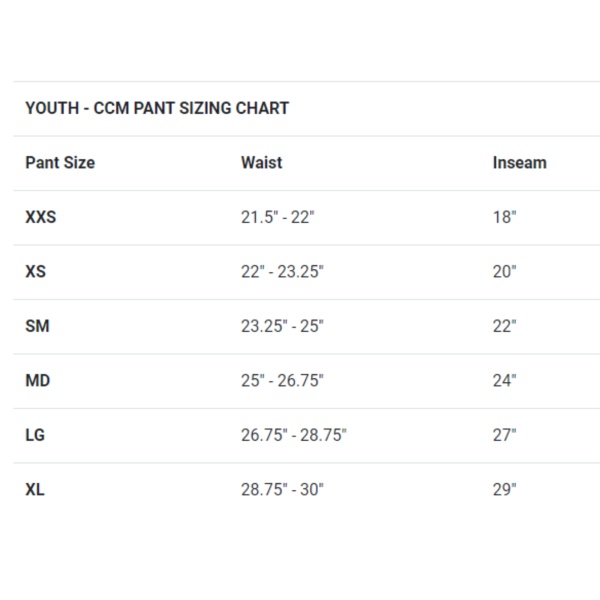Select the 25" - 26.75" waist value
This screenshot has width=600, height=600.
click(x=282, y=380)
